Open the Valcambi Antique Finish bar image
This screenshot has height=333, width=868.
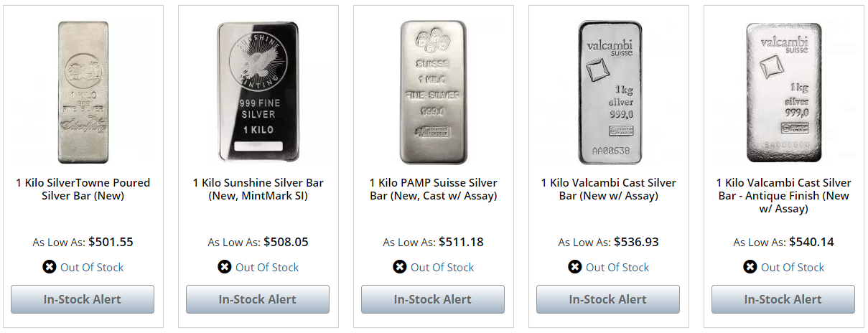[783, 93]
